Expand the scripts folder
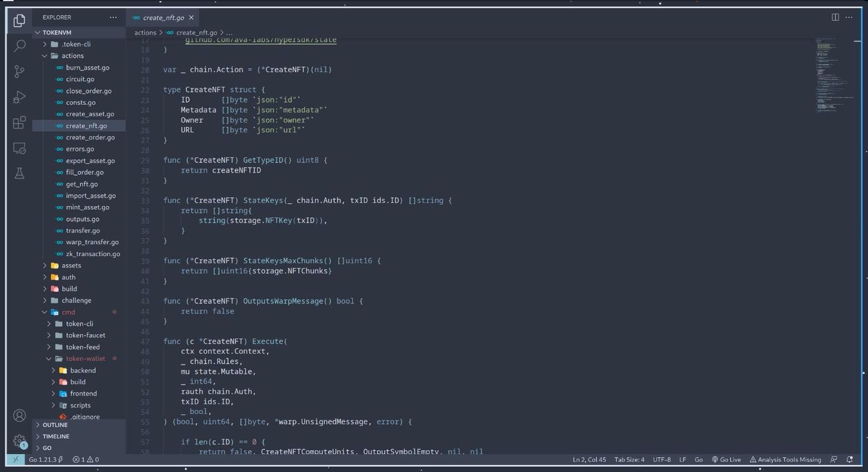868x472 pixels. click(79, 405)
